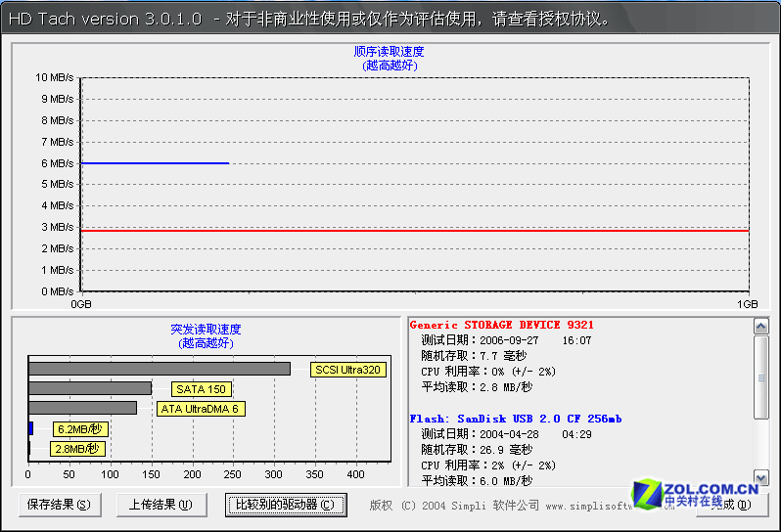This screenshot has height=532, width=781.
Task: Click the gray SATA 150 bar
Action: tap(90, 388)
